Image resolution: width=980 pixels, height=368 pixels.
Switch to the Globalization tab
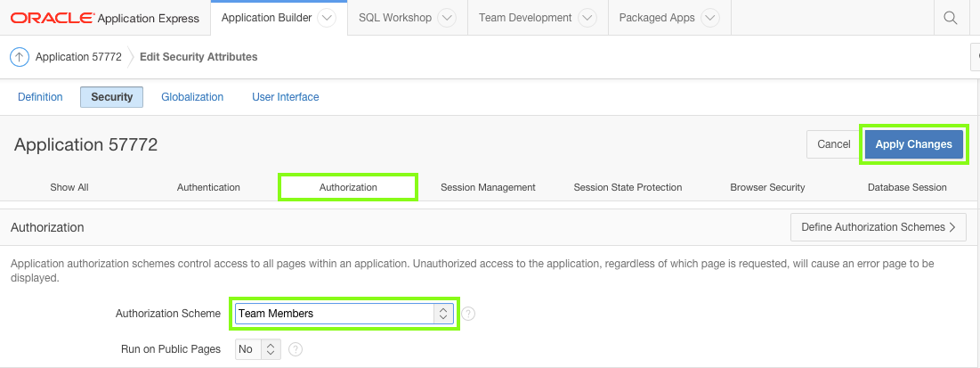pos(192,97)
